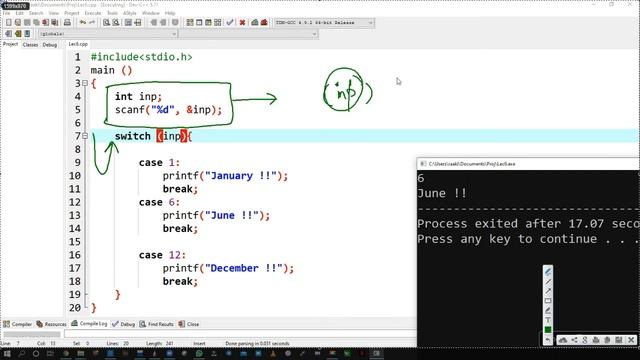
Task: Select the highlighter tool in annotation toolbar
Action: (548, 310)
